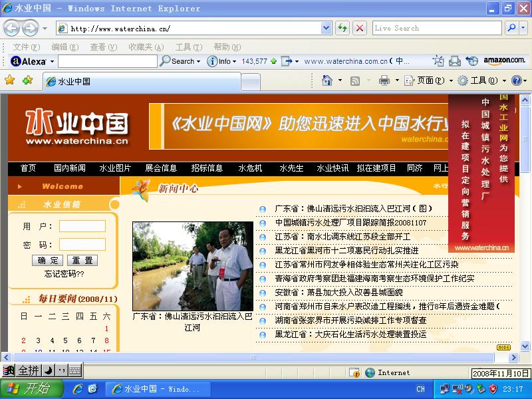This screenshot has width=532, height=399.
Task: Click calendar date 8
Action: (106, 340)
